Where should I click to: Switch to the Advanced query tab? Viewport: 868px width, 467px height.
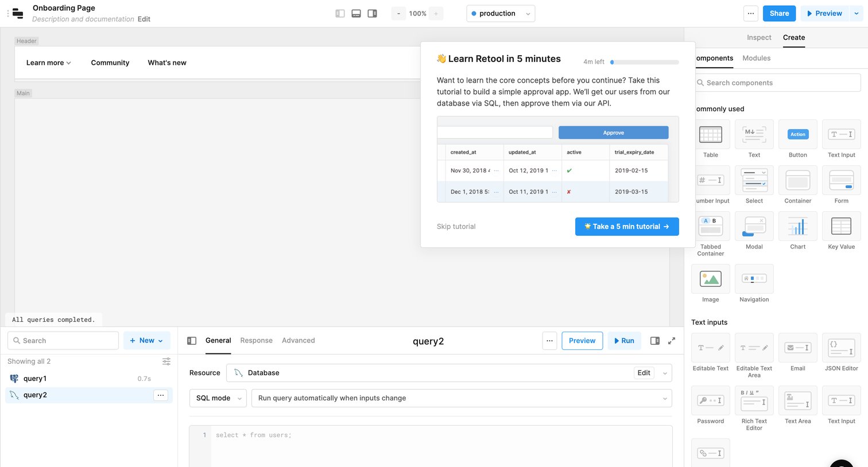point(299,340)
